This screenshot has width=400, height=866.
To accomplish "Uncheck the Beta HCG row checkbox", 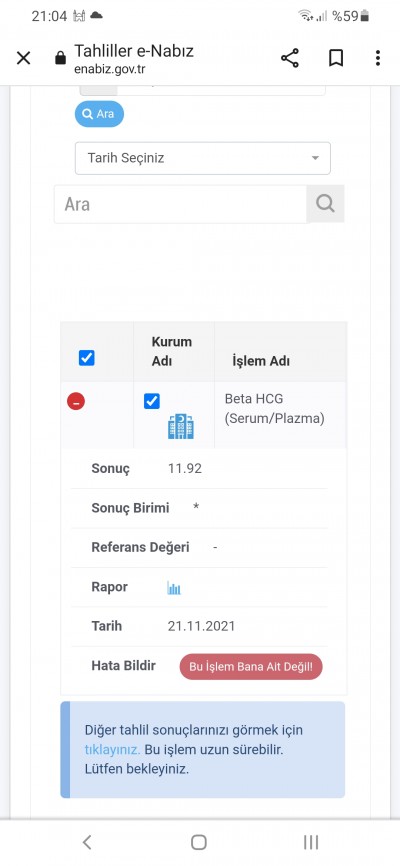I will [152, 401].
